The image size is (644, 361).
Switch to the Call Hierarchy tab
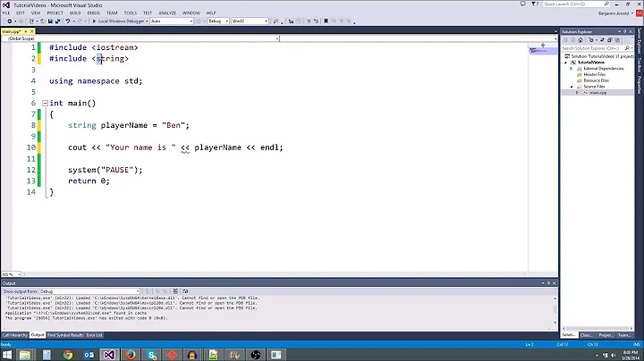click(x=15, y=335)
